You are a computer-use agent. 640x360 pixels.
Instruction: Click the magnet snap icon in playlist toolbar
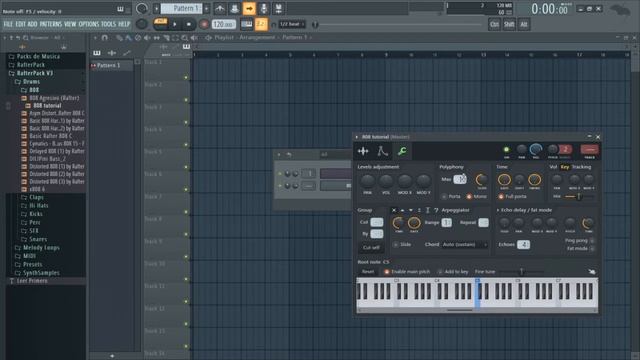point(105,38)
